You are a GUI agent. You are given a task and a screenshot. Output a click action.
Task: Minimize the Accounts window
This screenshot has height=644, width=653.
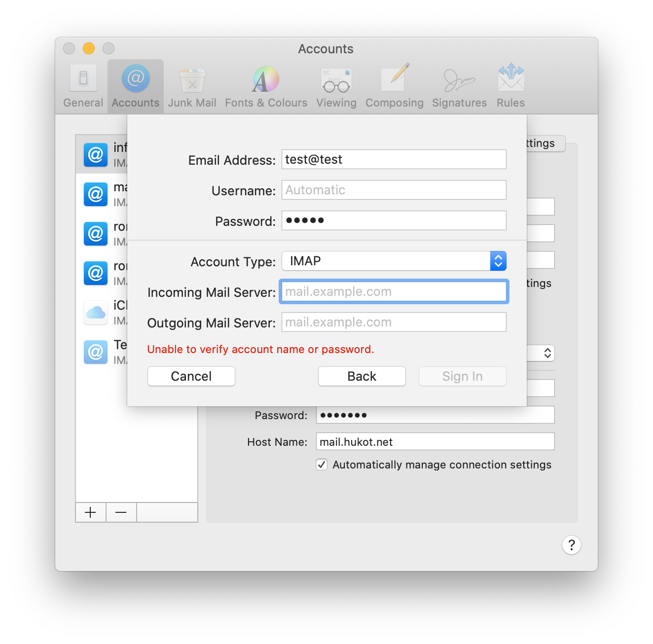point(89,48)
